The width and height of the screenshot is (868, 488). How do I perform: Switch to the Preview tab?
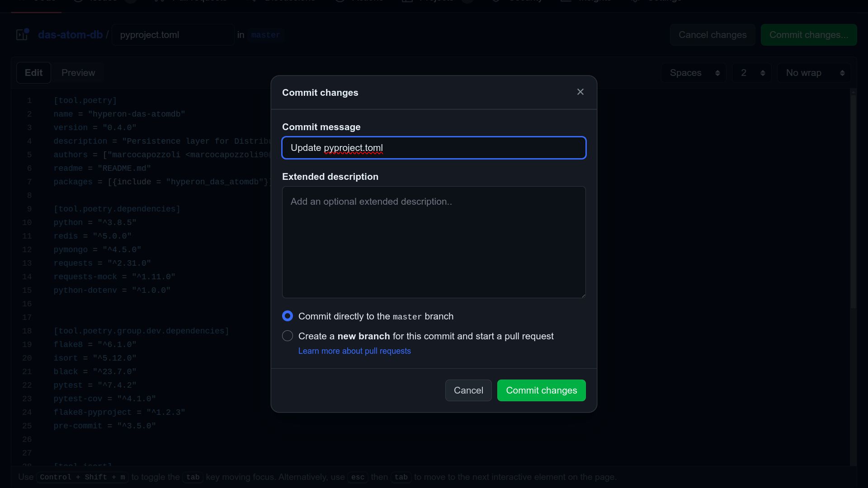pos(78,73)
